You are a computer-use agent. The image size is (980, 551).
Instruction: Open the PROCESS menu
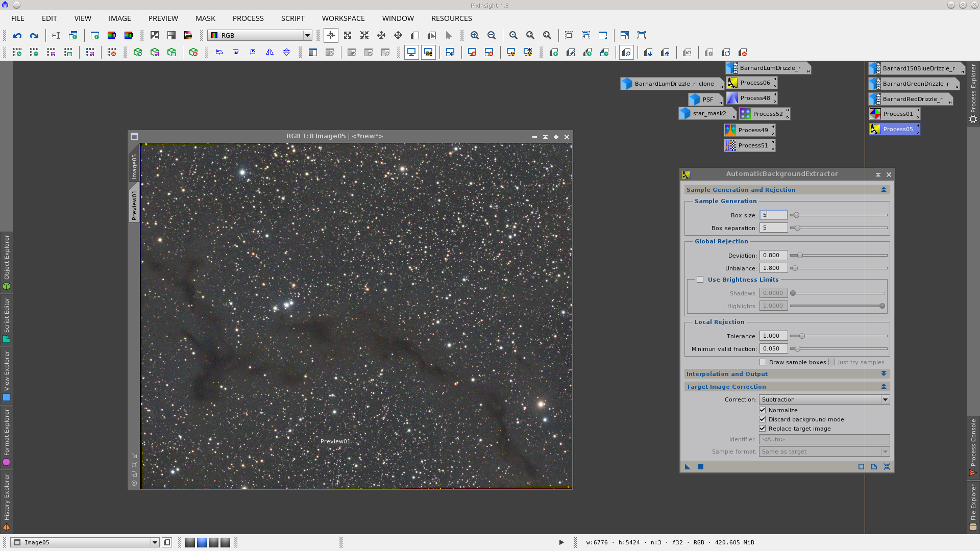click(x=248, y=18)
